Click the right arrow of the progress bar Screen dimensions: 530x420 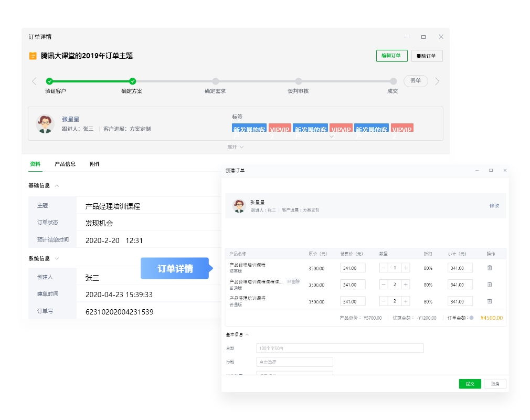click(x=437, y=81)
